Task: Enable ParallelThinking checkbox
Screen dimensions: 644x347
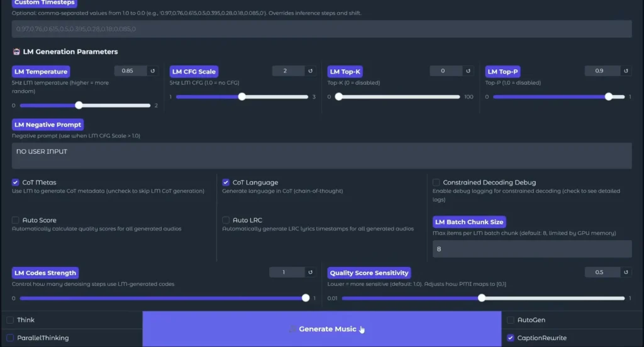Action: pyautogui.click(x=10, y=338)
